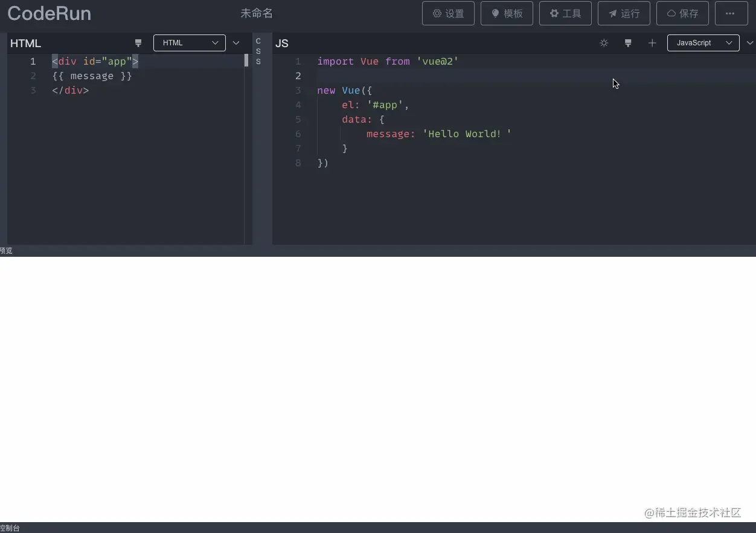Click HTML line with {{ message }}
Image resolution: width=756 pixels, height=533 pixels.
(92, 76)
